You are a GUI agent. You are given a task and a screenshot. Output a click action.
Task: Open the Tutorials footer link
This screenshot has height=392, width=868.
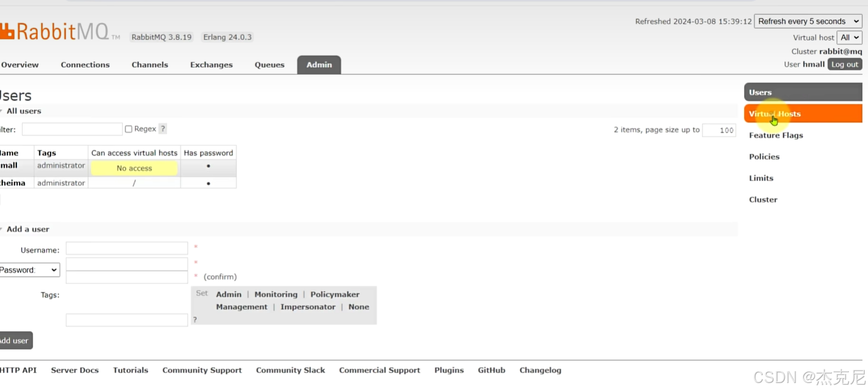click(131, 370)
